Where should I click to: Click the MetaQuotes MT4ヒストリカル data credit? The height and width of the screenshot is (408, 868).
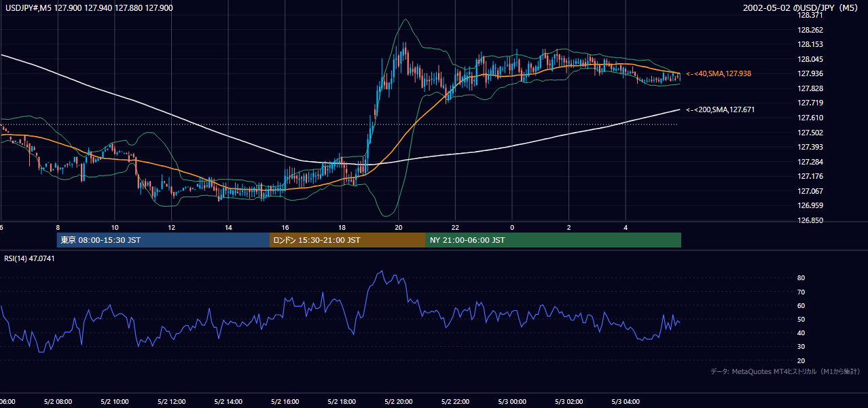785,371
